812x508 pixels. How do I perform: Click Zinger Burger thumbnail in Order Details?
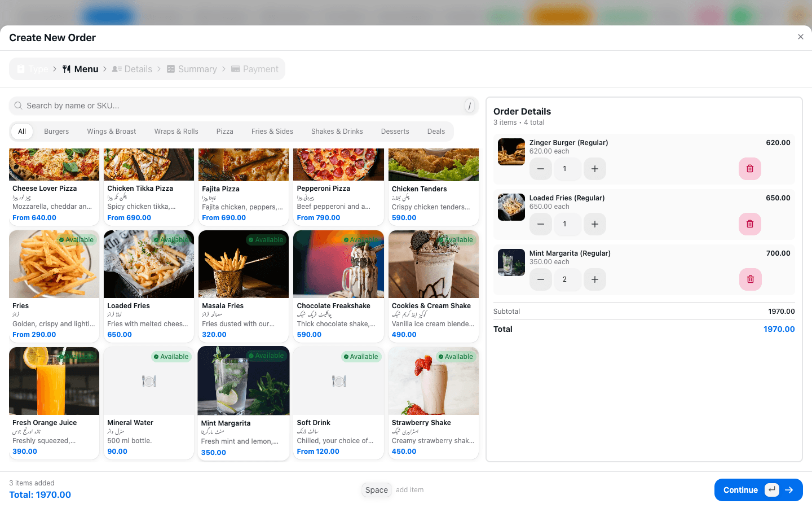(x=511, y=152)
